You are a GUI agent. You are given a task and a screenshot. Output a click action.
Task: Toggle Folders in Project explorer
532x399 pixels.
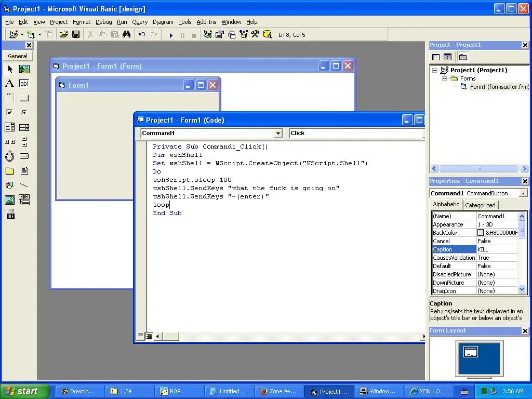[463, 57]
